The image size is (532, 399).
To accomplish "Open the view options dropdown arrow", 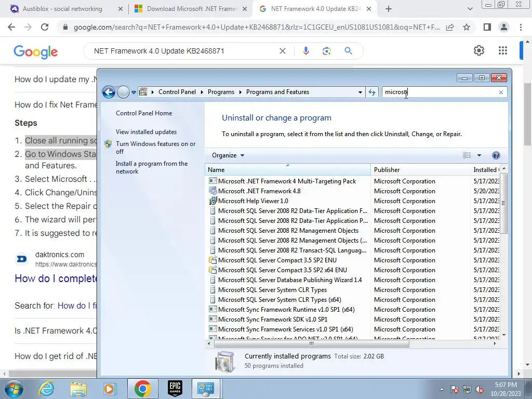I will click(479, 155).
